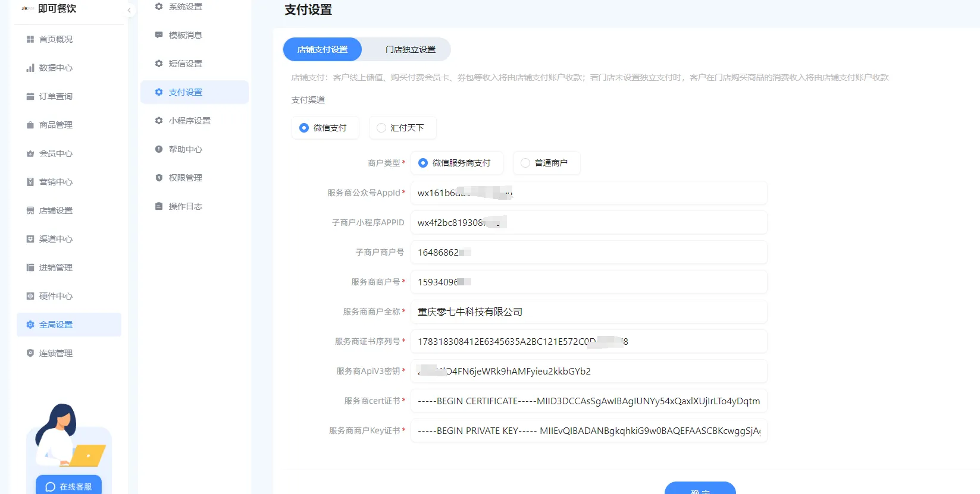
Task: Click the 服务商商户全称 input field
Action: pyautogui.click(x=588, y=311)
